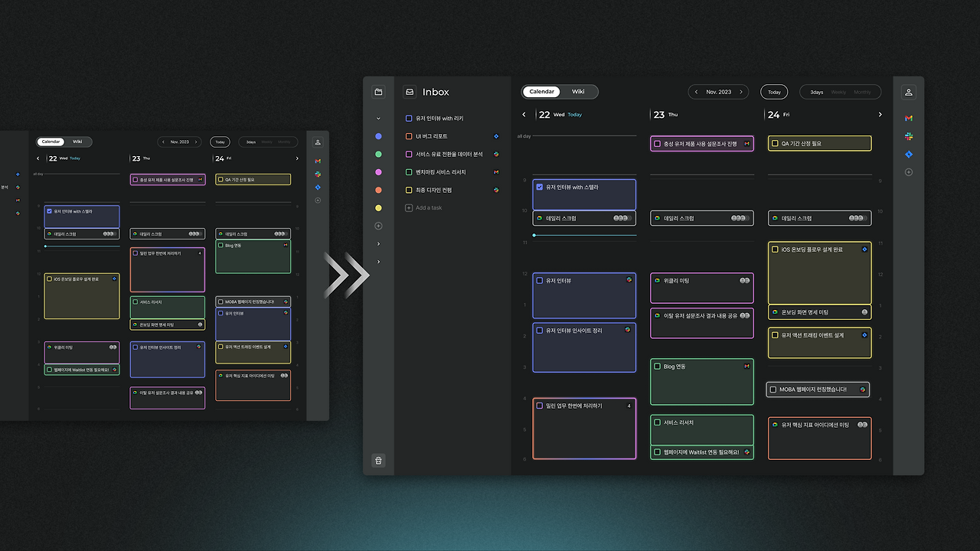Viewport: 980px width, 551px height.
Task: Switch to the Calendar tab in the larger window
Action: pyautogui.click(x=542, y=92)
